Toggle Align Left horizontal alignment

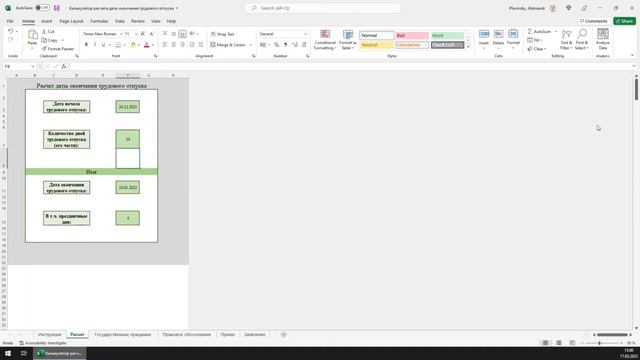click(x=165, y=44)
